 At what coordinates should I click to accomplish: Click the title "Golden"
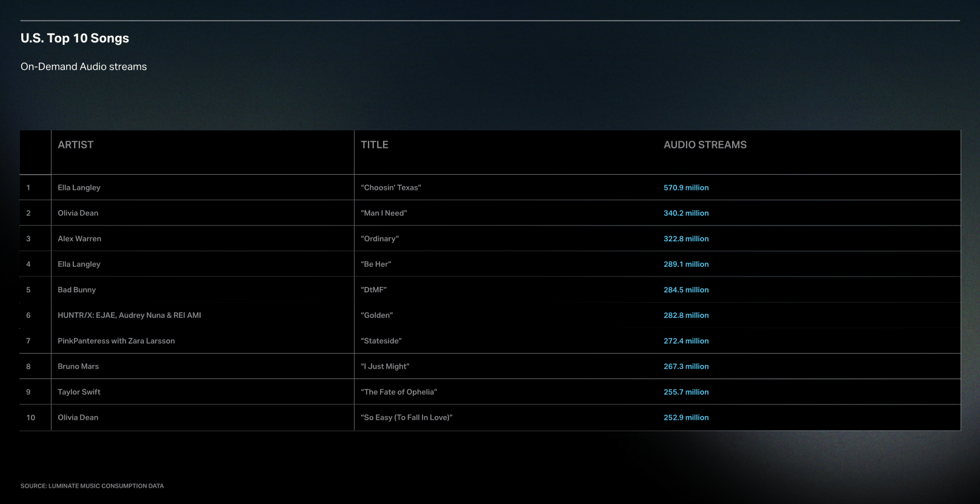point(377,315)
